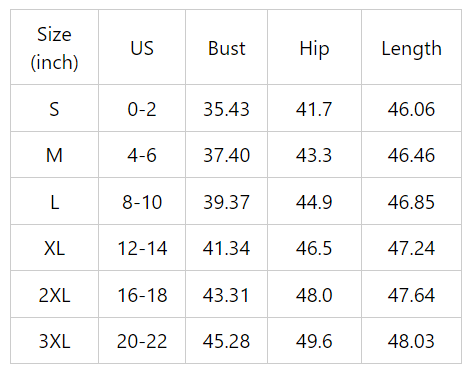Click the size M row label
The height and width of the screenshot is (374, 470).
54,155
